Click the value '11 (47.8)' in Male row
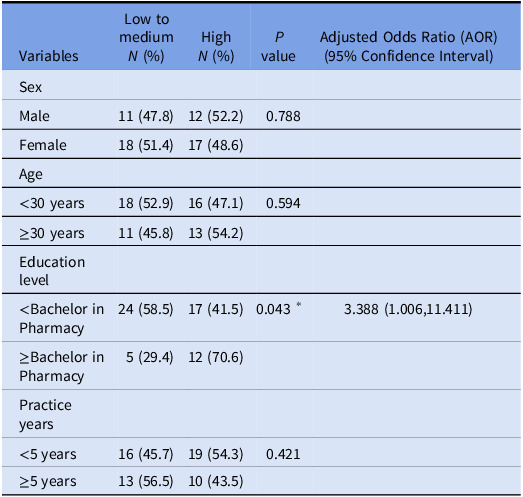The height and width of the screenshot is (497, 523). pyautogui.click(x=146, y=116)
